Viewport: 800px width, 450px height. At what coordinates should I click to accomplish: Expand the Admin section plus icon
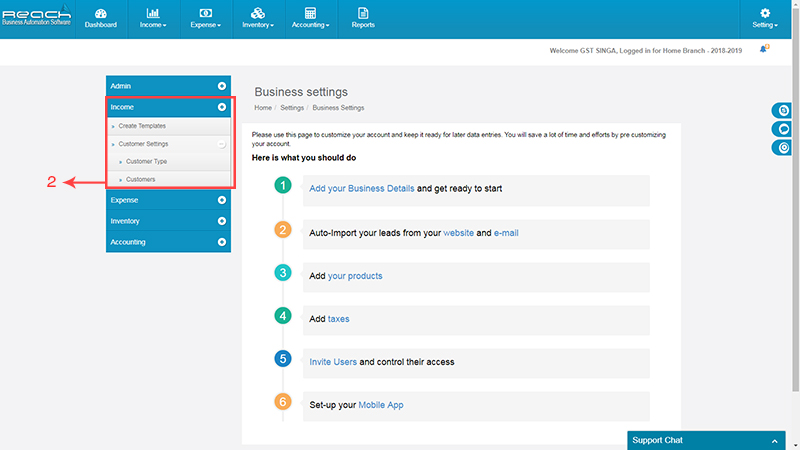221,86
